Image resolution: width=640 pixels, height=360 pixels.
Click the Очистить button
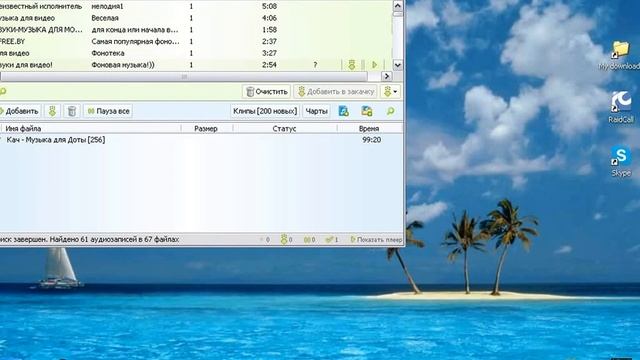pos(267,91)
